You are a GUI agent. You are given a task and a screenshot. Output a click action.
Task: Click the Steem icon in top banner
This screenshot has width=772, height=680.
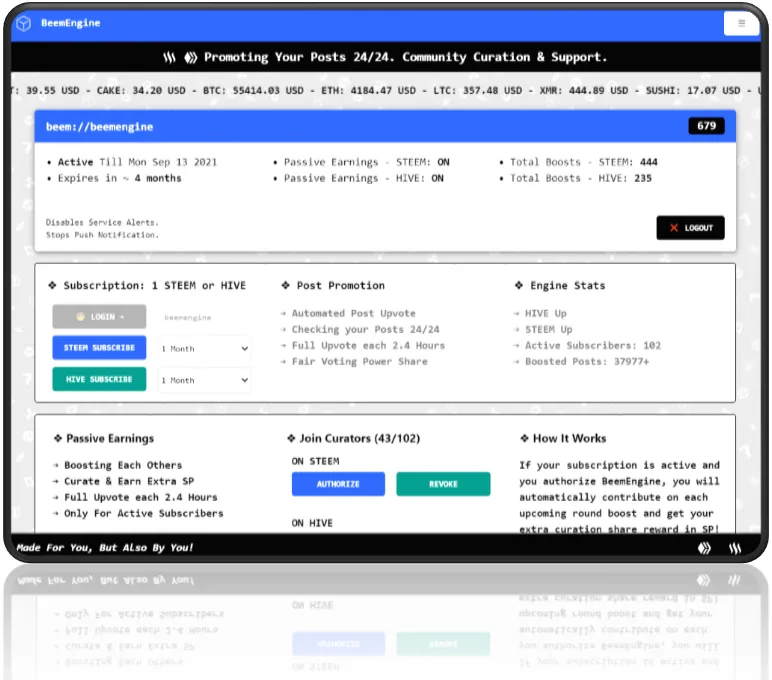pyautogui.click(x=169, y=58)
